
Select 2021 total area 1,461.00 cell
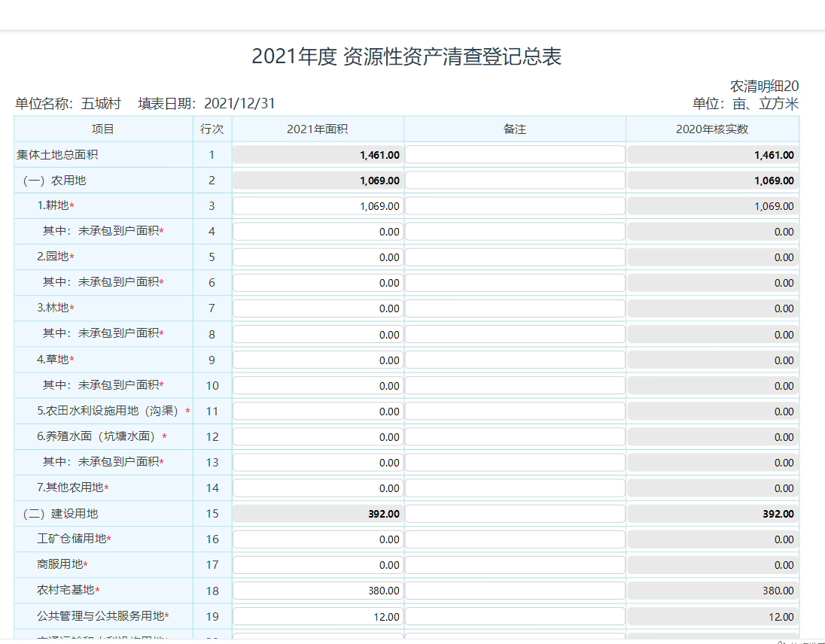click(318, 154)
